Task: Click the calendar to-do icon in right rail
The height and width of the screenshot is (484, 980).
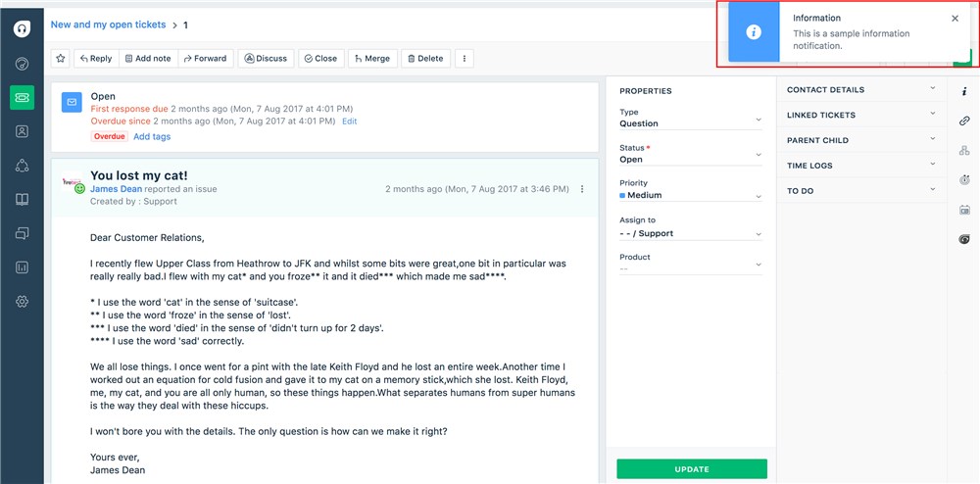Action: pos(964,210)
